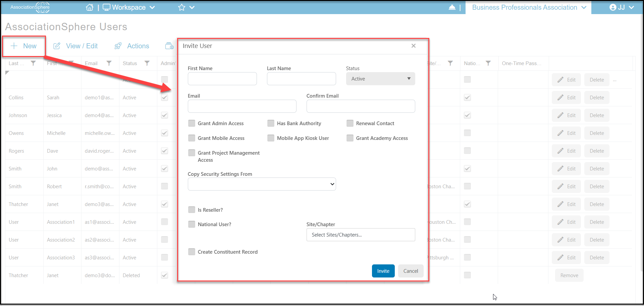
Task: Open Copy Security Settings From dropdown
Action: [262, 184]
